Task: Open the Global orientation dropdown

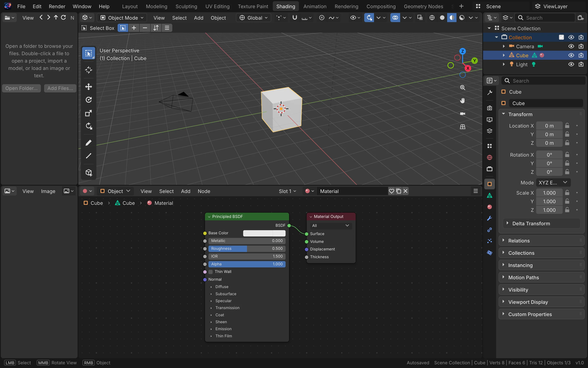Action: [x=253, y=18]
